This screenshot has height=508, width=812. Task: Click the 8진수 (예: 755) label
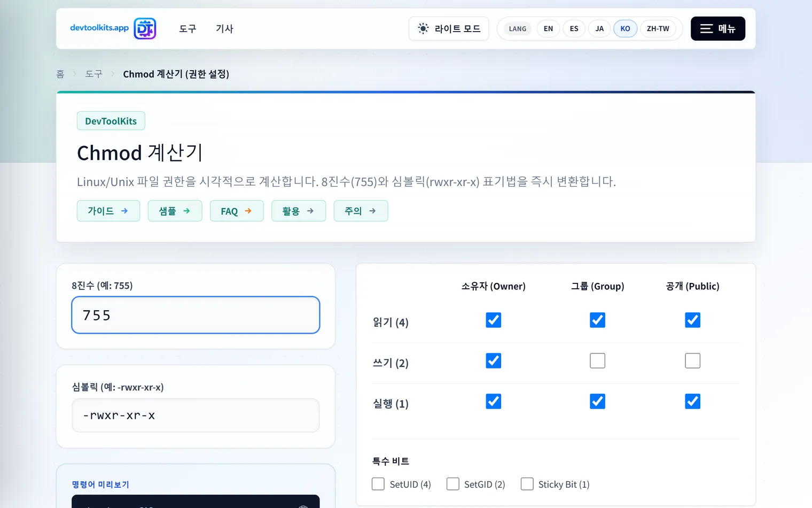(102, 286)
